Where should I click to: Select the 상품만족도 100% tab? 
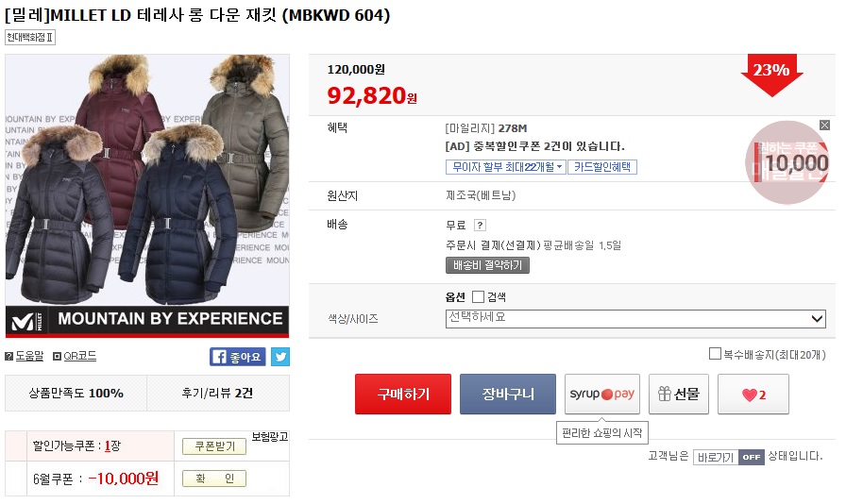(x=76, y=393)
